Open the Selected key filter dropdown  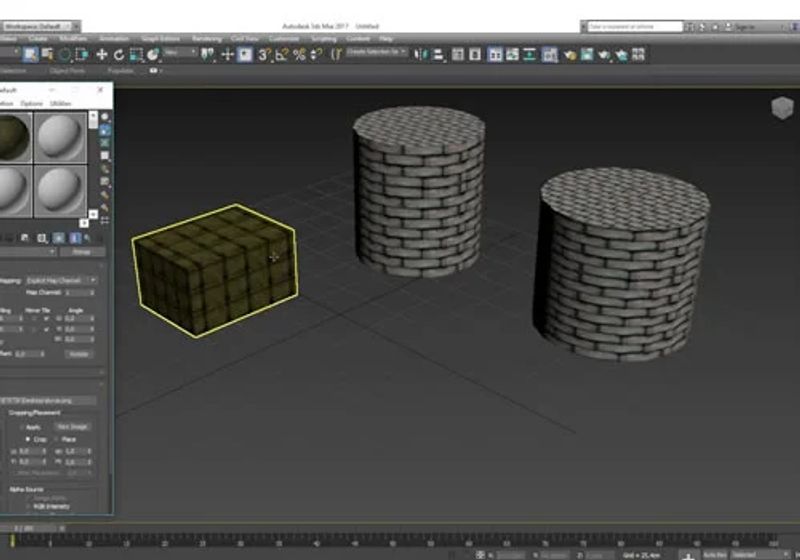tap(760, 554)
